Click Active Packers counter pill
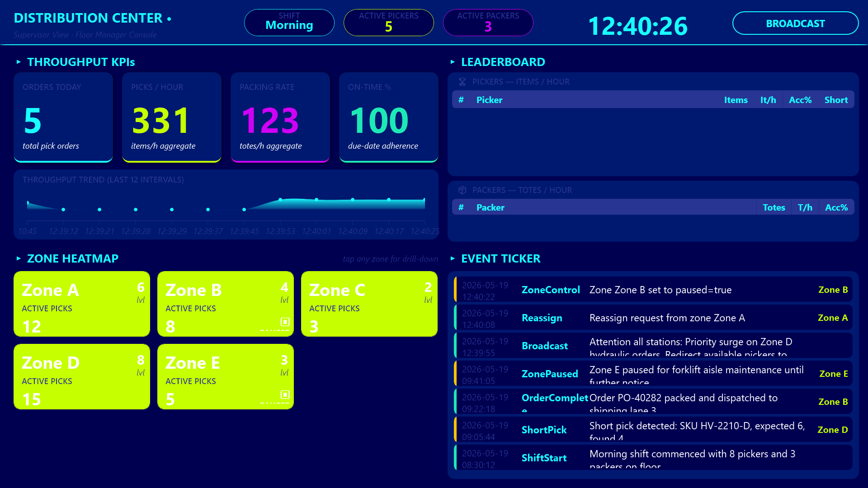The height and width of the screenshot is (488, 868). pyautogui.click(x=488, y=23)
